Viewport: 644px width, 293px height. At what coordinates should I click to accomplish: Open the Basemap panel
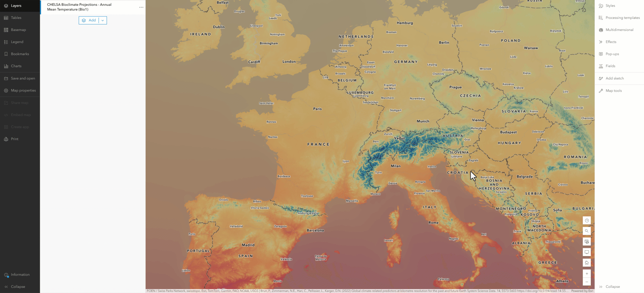coord(18,30)
